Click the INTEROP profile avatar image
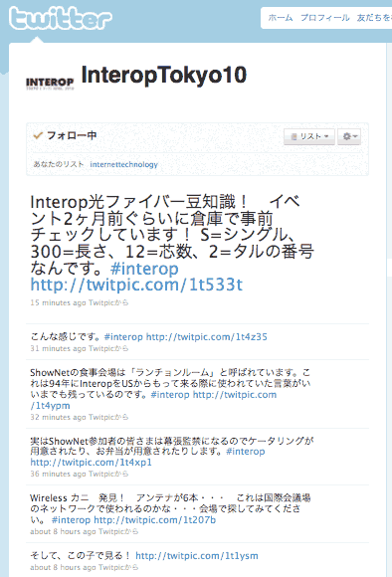Screen dimensions: 392x577 pos(50,84)
